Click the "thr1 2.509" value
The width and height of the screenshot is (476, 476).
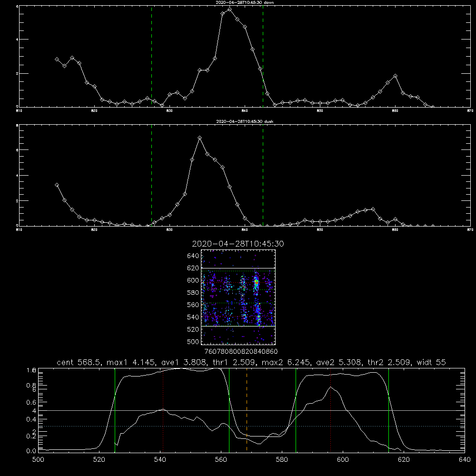click(x=234, y=362)
